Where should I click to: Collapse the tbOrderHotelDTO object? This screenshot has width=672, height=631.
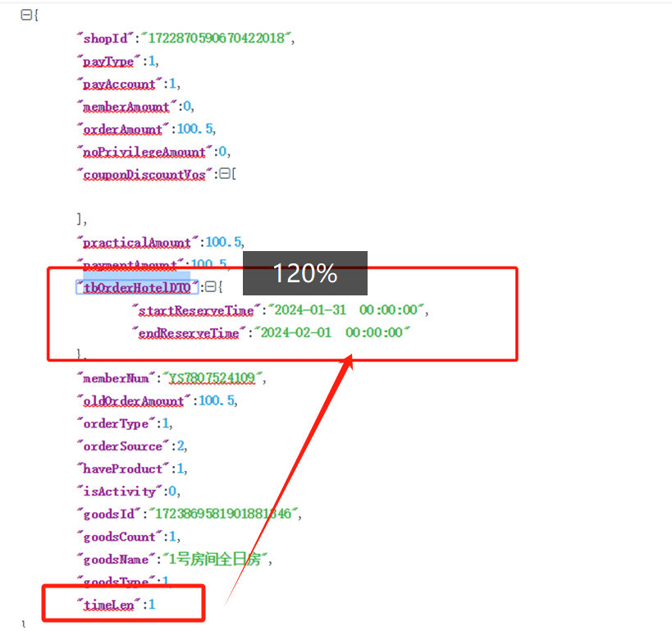[x=210, y=286]
